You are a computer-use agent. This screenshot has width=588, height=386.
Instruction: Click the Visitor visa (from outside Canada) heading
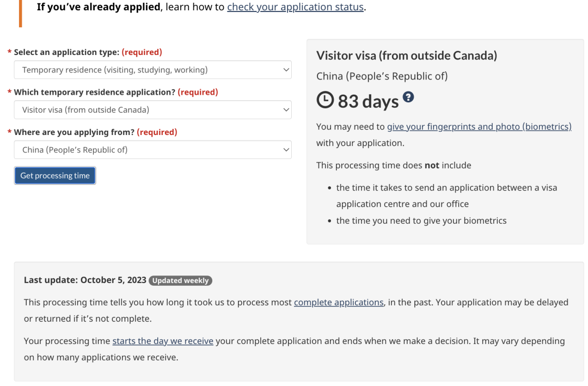tap(406, 56)
